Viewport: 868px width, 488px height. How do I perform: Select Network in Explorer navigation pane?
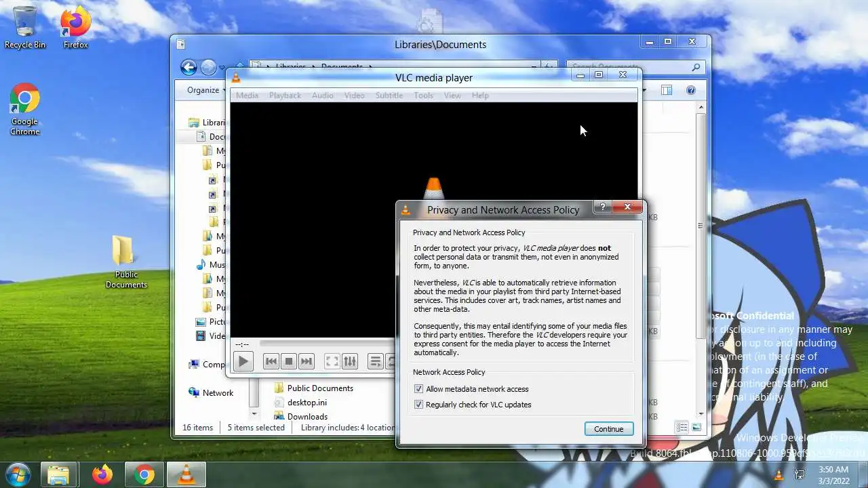click(x=211, y=393)
